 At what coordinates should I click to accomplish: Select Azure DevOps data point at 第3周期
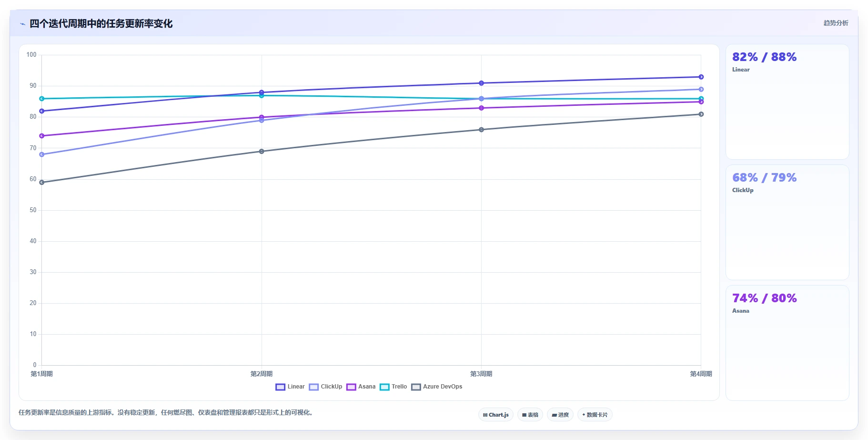[481, 130]
